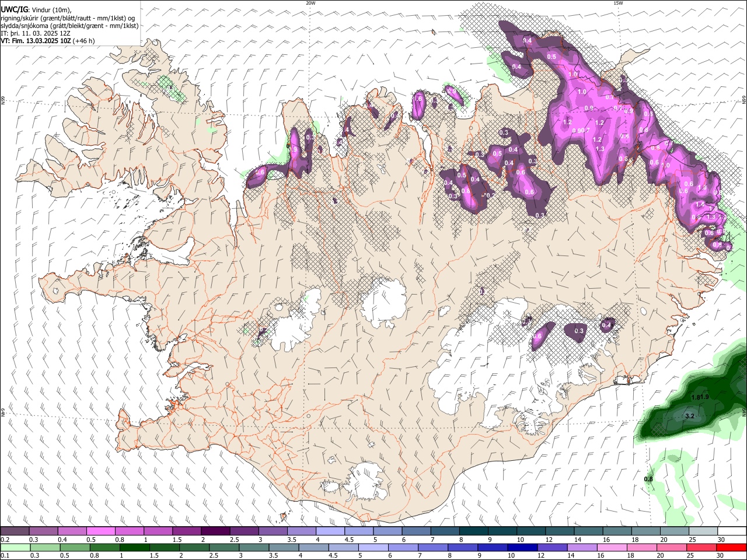Image resolution: width=747 pixels, height=560 pixels.
Task: Click the '1.81.9' value in offshore rain area
Action: (x=700, y=397)
